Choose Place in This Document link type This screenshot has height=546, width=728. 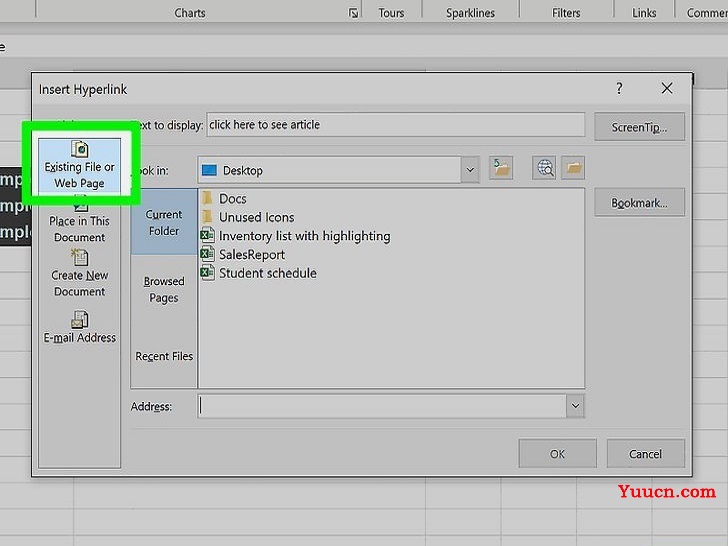pos(79,221)
